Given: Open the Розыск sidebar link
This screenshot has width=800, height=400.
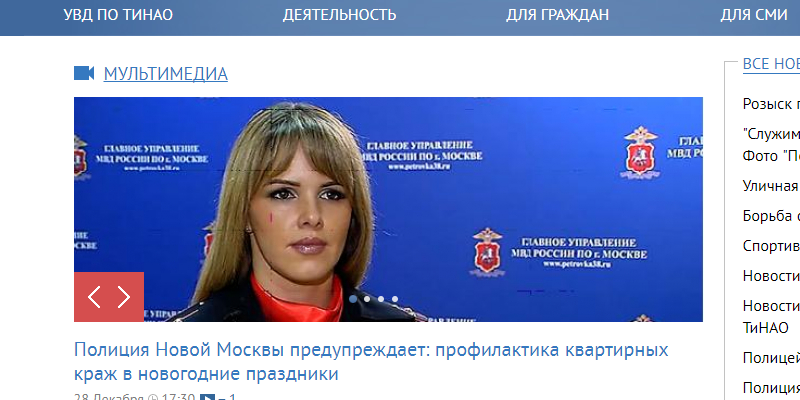Looking at the screenshot, I should 771,104.
